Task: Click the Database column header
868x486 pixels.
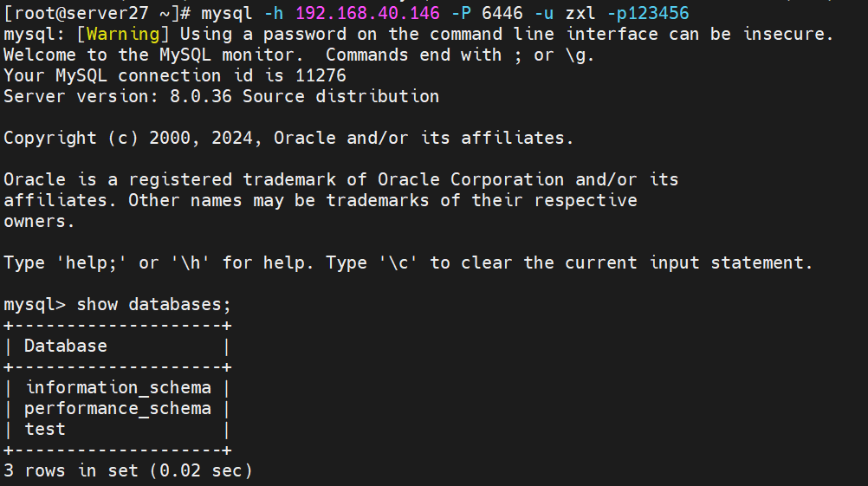Action: point(65,346)
